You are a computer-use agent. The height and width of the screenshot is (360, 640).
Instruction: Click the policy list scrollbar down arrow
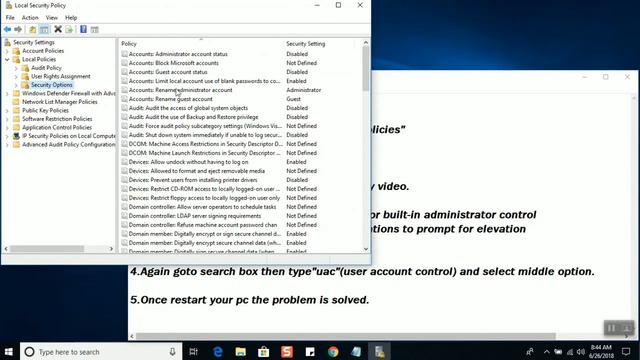click(366, 249)
